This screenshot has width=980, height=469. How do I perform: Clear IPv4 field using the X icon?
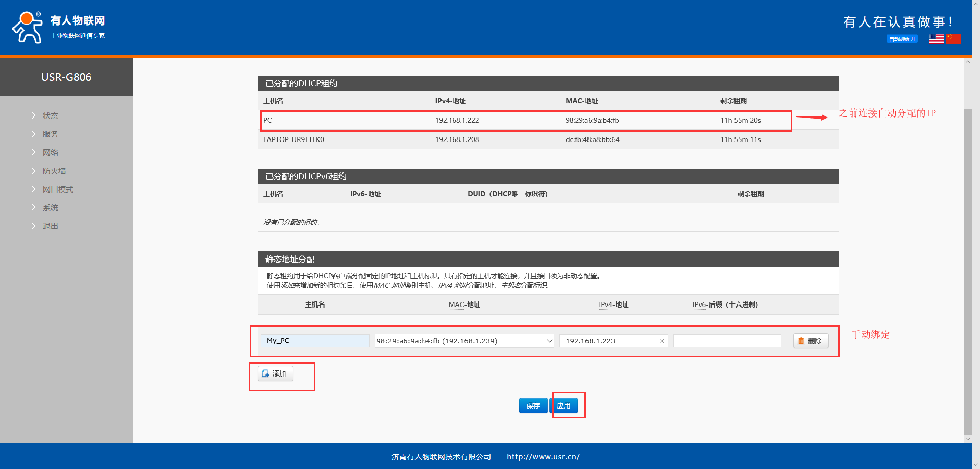coord(661,341)
